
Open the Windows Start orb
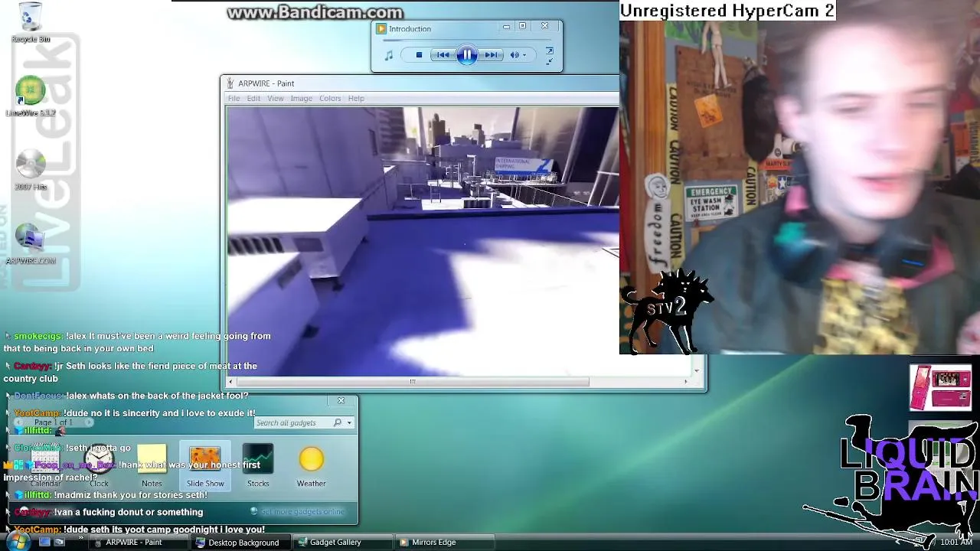(x=17, y=542)
